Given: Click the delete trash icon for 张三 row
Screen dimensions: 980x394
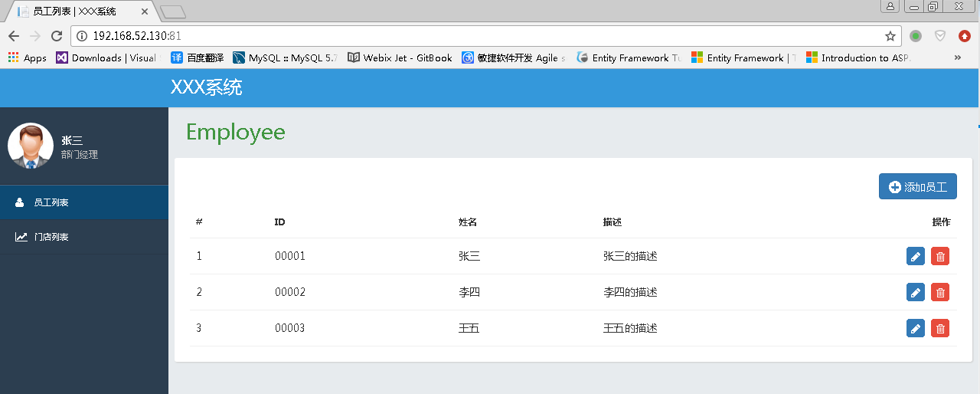Looking at the screenshot, I should pyautogui.click(x=940, y=256).
